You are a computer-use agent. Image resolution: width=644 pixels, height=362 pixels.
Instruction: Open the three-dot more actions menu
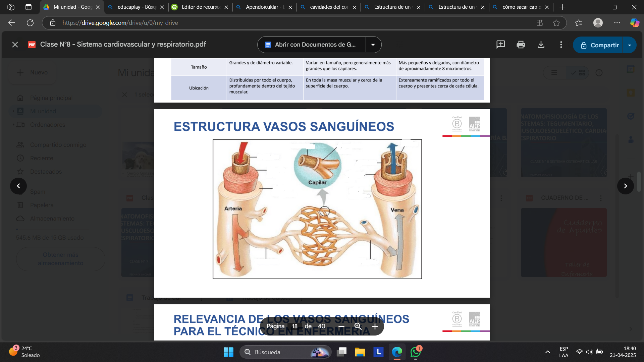(x=561, y=45)
